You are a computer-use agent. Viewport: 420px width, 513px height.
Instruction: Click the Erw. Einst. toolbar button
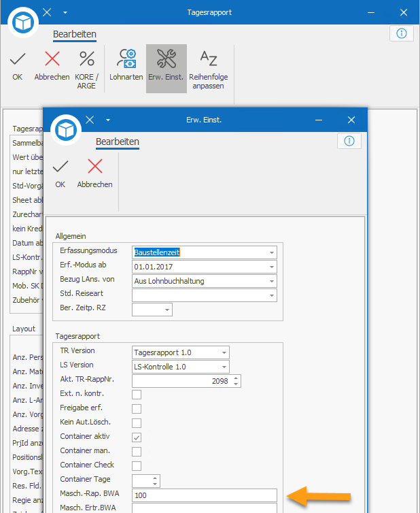[x=166, y=69]
